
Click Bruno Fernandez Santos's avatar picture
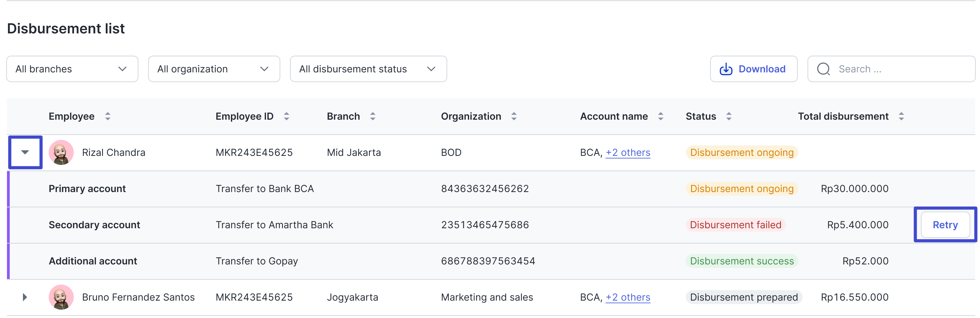pyautogui.click(x=61, y=297)
